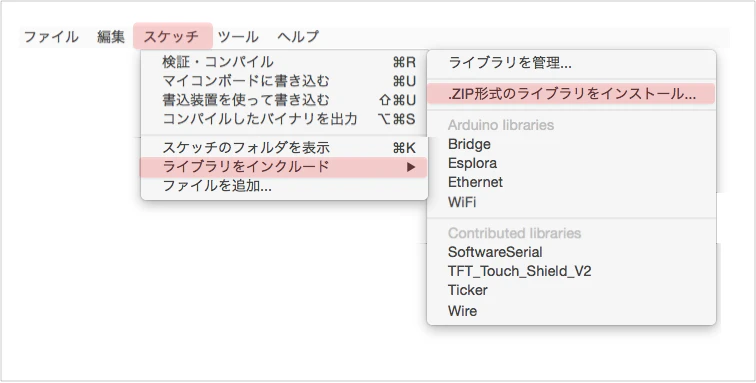Open the ヘルプ menu
The width and height of the screenshot is (756, 383).
coord(298,37)
